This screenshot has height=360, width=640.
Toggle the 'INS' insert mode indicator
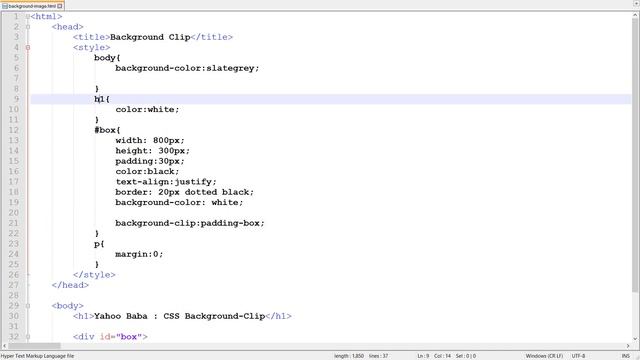[625, 356]
